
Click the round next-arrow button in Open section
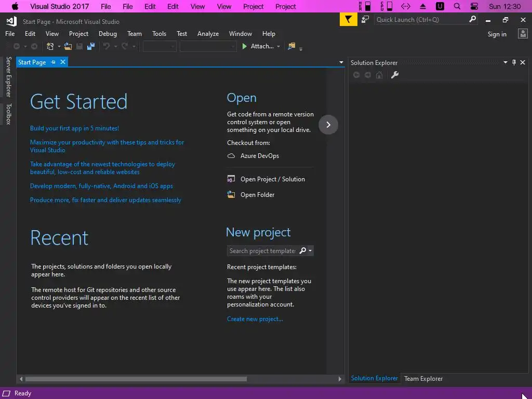click(328, 125)
